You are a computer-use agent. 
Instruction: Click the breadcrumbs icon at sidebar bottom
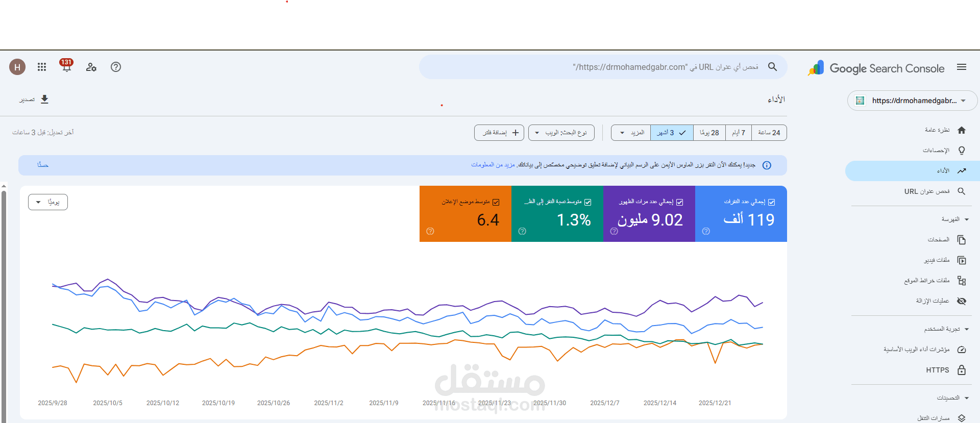click(962, 418)
